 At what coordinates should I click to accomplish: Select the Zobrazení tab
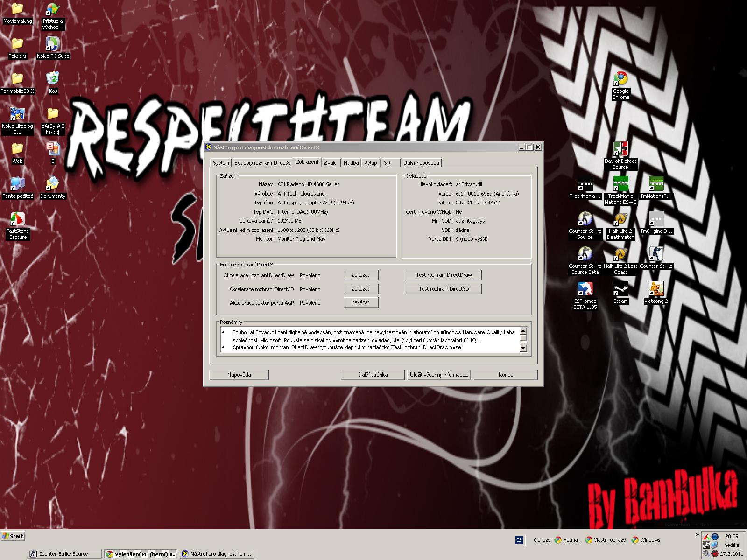pos(307,162)
